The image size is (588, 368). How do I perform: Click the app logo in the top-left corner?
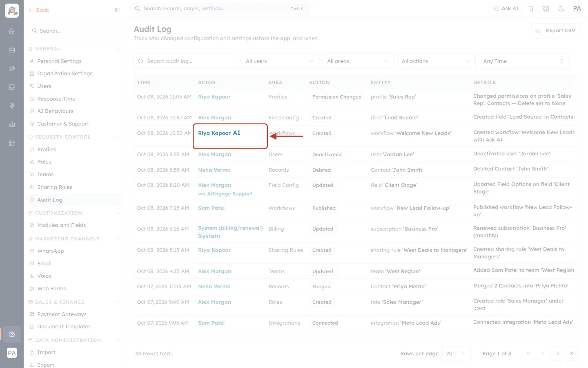[x=12, y=11]
